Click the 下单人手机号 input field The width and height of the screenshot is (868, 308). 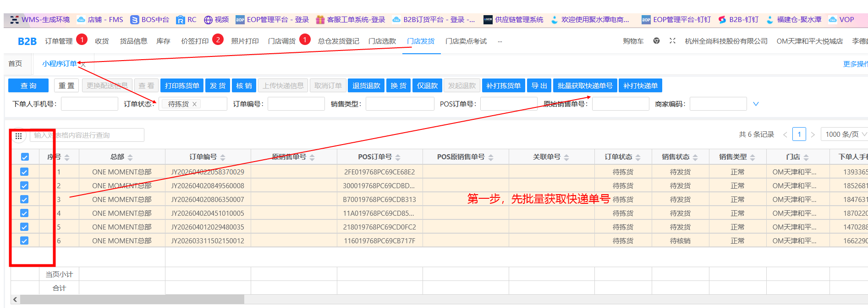coord(89,104)
